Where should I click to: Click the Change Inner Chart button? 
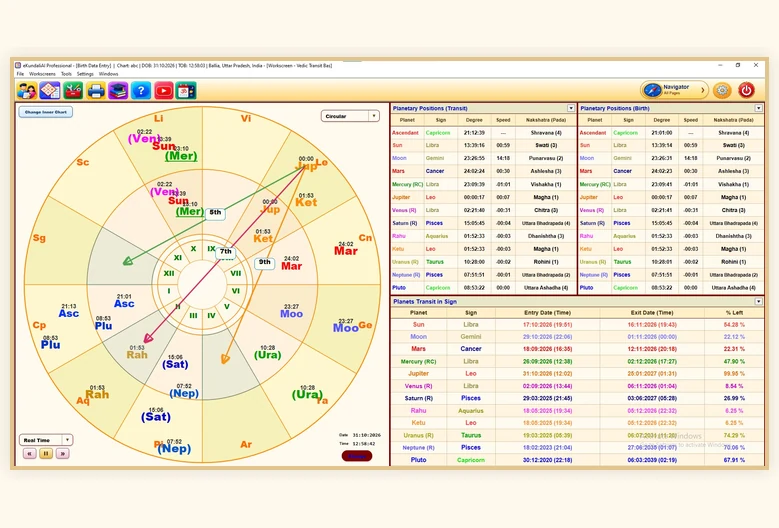coord(46,112)
